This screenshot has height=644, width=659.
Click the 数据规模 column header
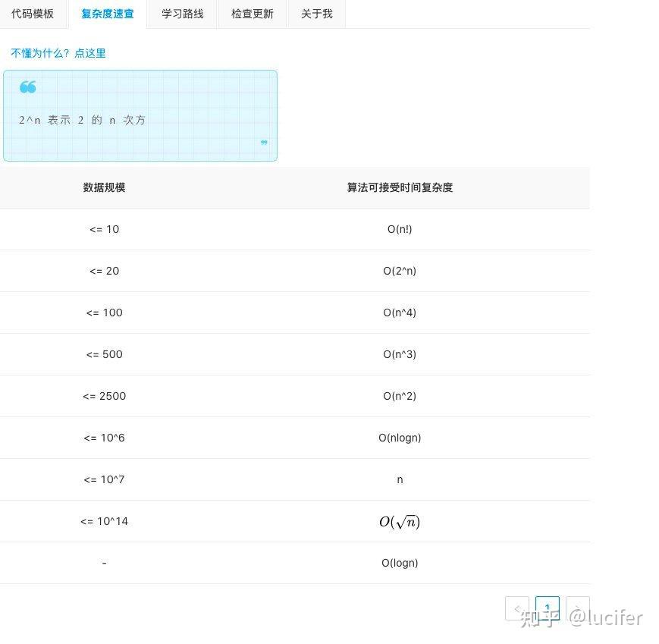(104, 187)
